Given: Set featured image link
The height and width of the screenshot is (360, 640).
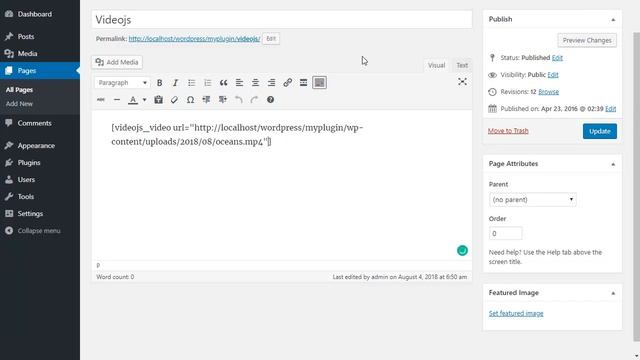Looking at the screenshot, I should [516, 313].
